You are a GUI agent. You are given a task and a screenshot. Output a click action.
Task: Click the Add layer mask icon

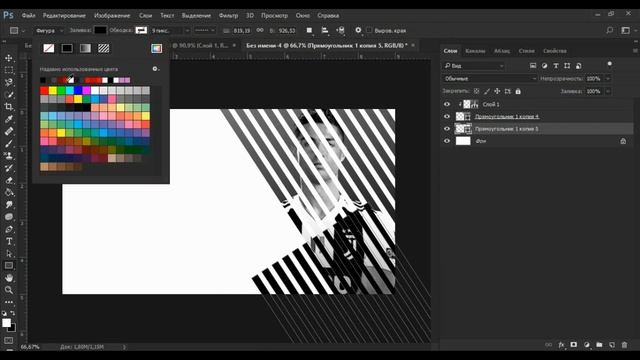point(573,345)
